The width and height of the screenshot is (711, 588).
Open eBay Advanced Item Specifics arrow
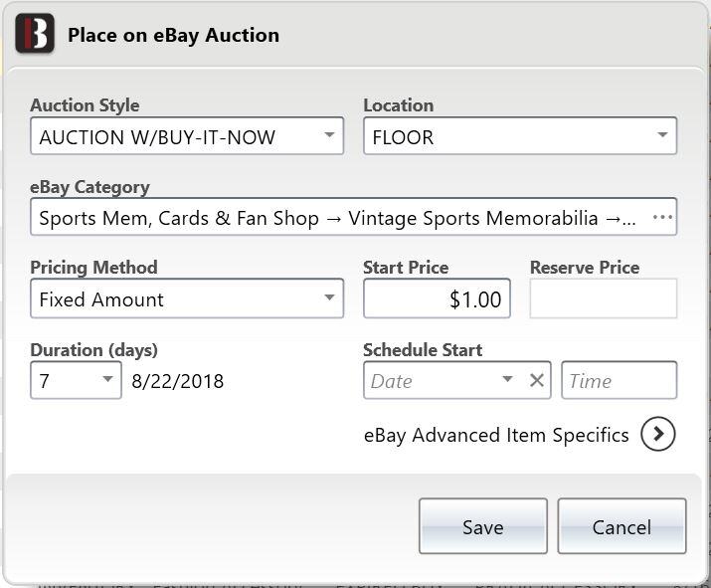pos(658,434)
